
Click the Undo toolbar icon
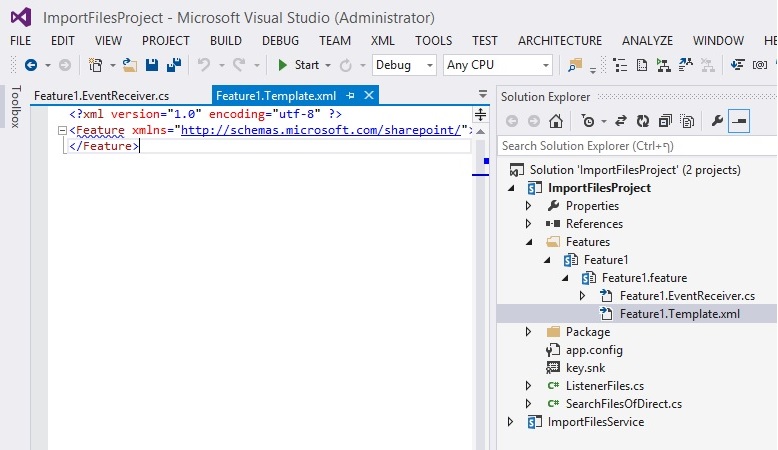[x=204, y=65]
